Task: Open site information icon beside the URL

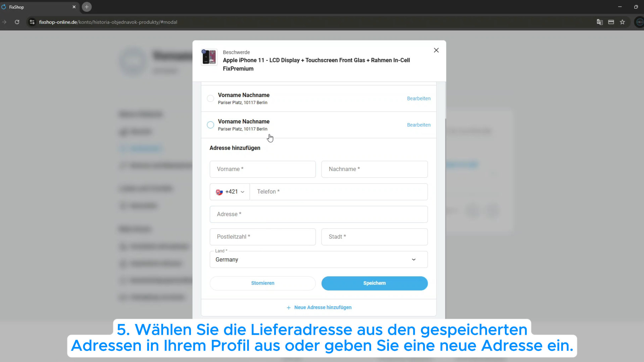Action: tap(32, 22)
